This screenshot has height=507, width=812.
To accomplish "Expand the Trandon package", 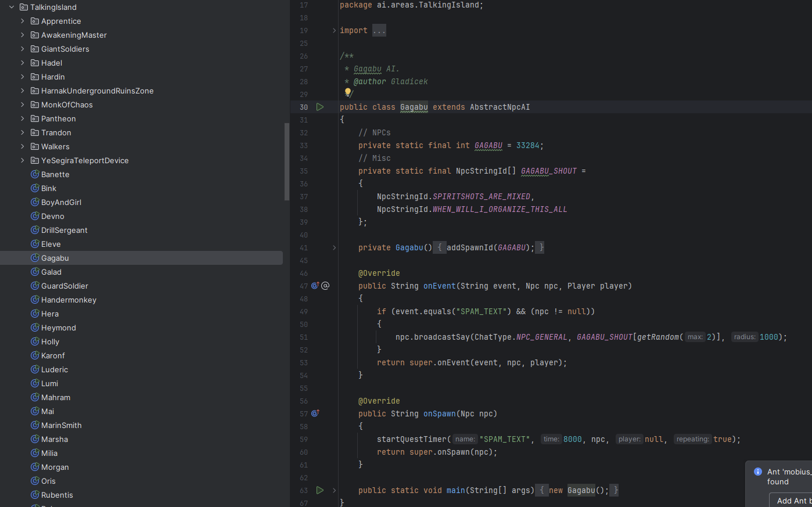I will pos(23,132).
